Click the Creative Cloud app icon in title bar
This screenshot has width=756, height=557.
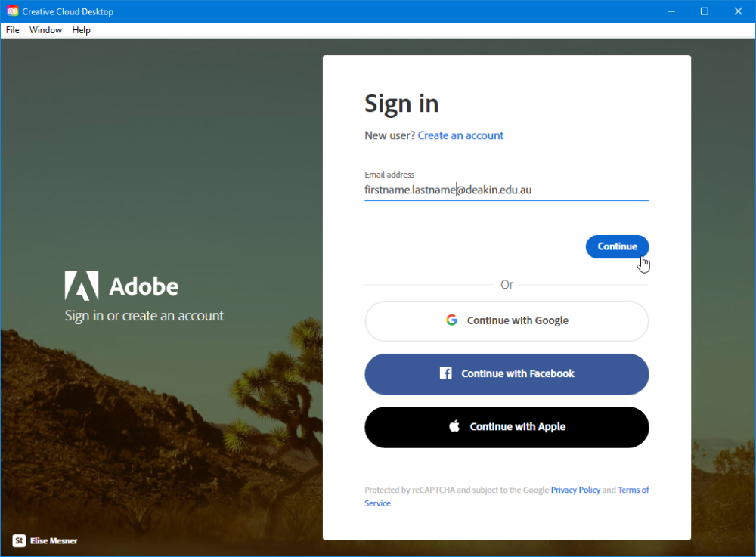tap(13, 11)
